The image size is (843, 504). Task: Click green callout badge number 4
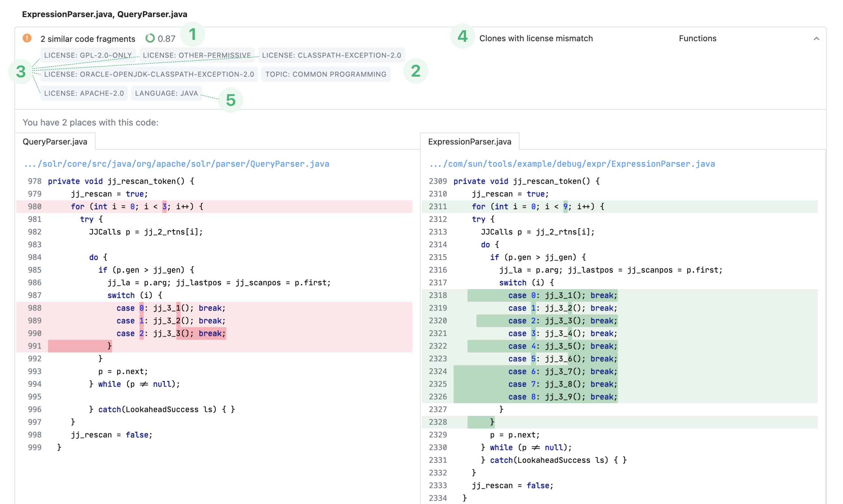(462, 36)
